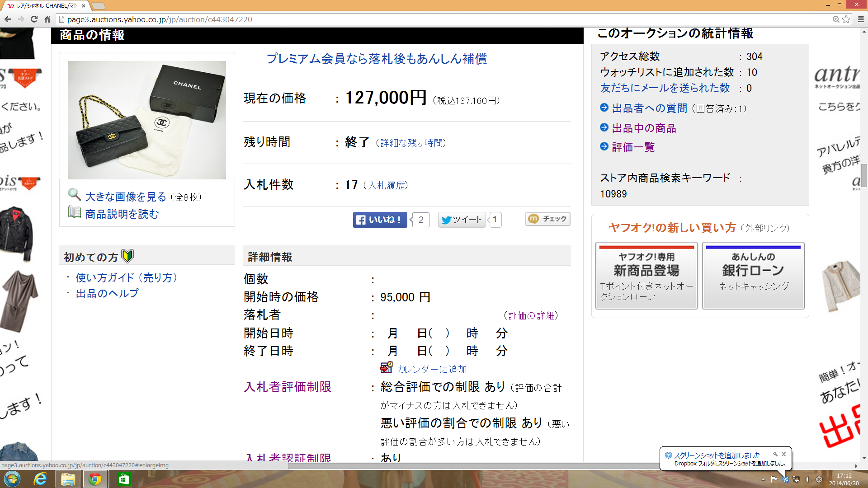Image resolution: width=868 pixels, height=488 pixels.
Task: Click the open-book description icon
Action: (75, 211)
